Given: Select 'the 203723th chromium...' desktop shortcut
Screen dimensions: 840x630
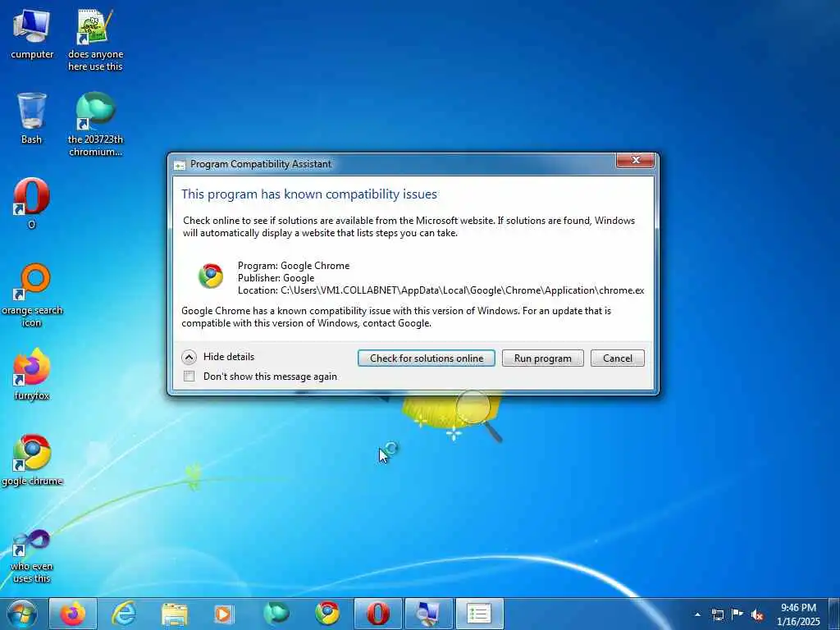Looking at the screenshot, I should tap(95, 125).
